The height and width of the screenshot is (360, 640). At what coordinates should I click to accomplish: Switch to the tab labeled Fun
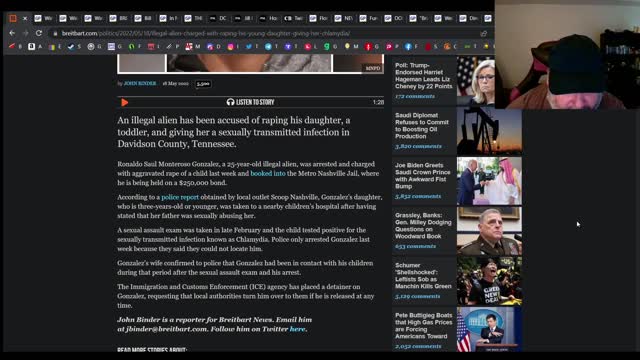(x=368, y=18)
